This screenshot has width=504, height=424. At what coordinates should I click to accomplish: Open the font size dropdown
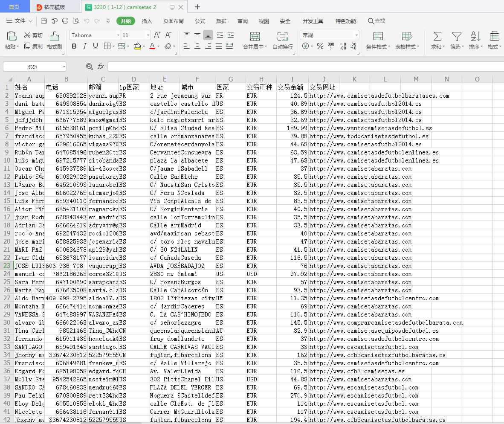click(x=148, y=35)
